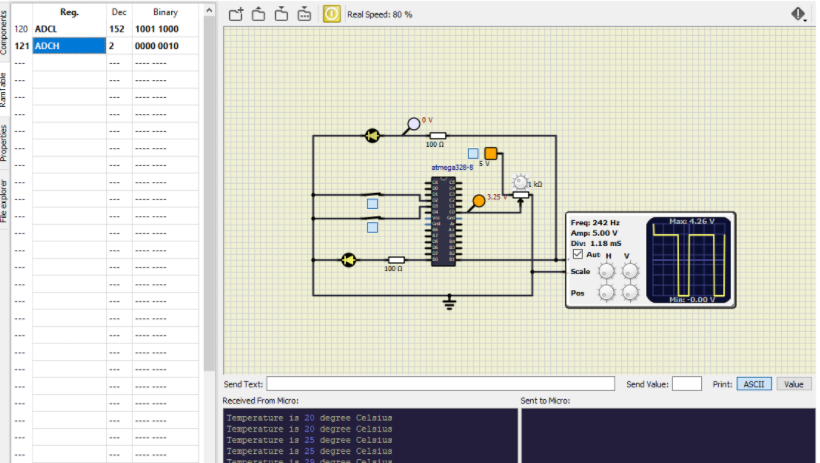Select address 120 row number
Screen dimensions: 820x463
(21, 29)
